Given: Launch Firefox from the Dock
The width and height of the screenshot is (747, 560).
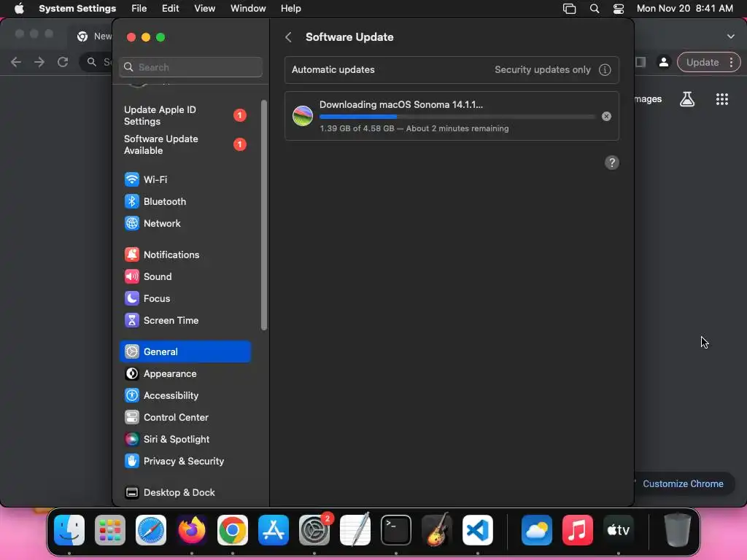Looking at the screenshot, I should [192, 530].
